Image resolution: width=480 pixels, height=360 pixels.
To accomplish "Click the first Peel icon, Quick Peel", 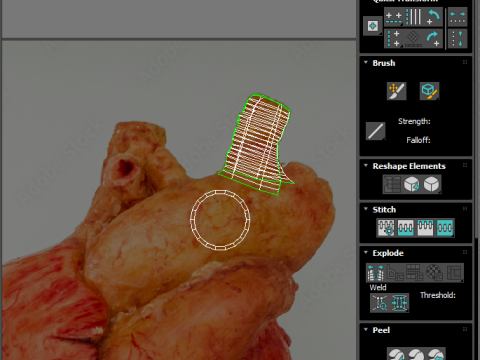I will click(x=396, y=354).
